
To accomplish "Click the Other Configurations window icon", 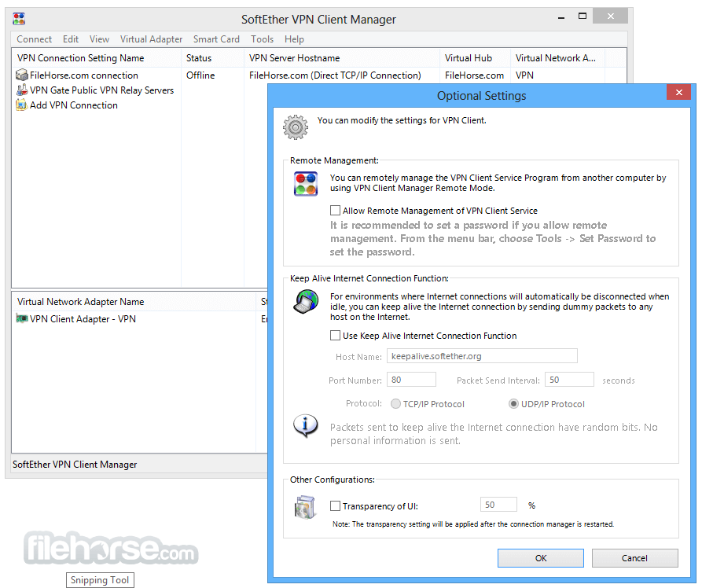I will pyautogui.click(x=305, y=507).
